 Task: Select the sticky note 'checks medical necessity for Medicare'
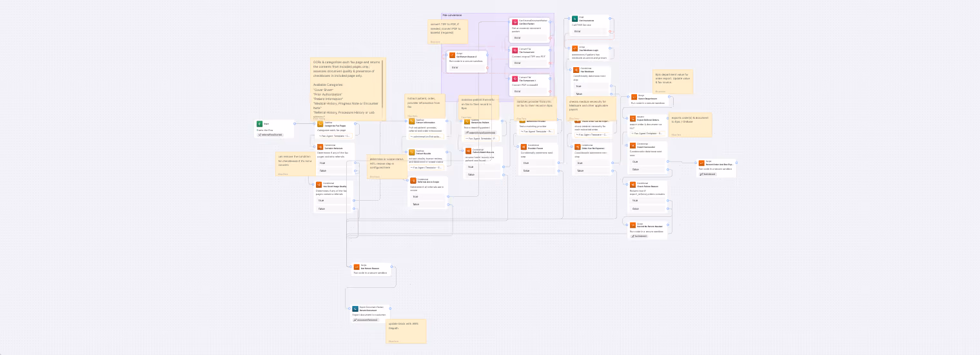click(x=591, y=108)
